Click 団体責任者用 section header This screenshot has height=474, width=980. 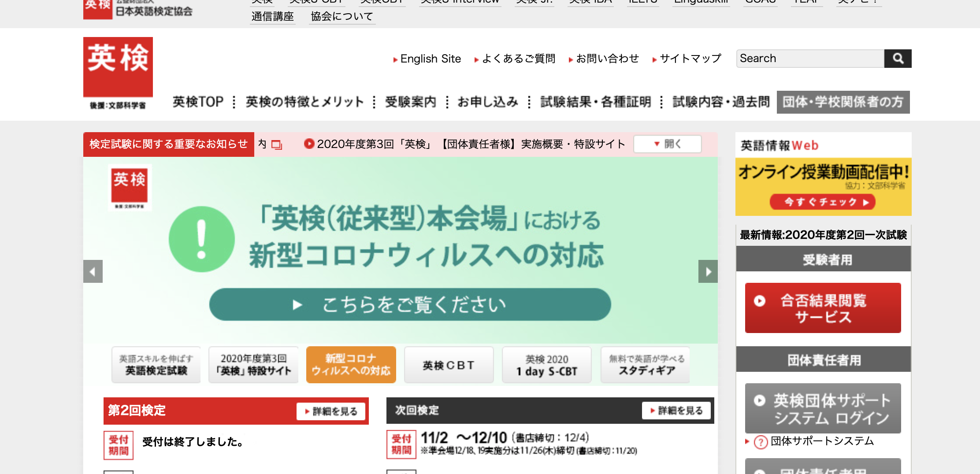coord(823,359)
